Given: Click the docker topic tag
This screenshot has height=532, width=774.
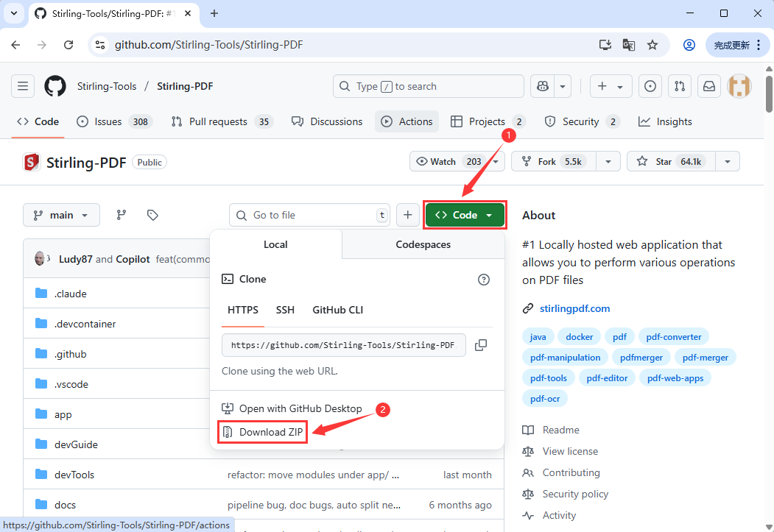Looking at the screenshot, I should point(579,337).
